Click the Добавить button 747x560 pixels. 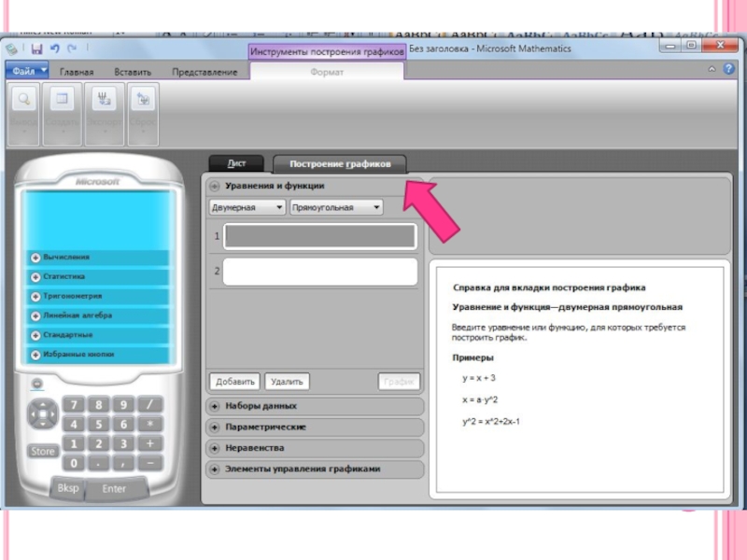pyautogui.click(x=235, y=382)
